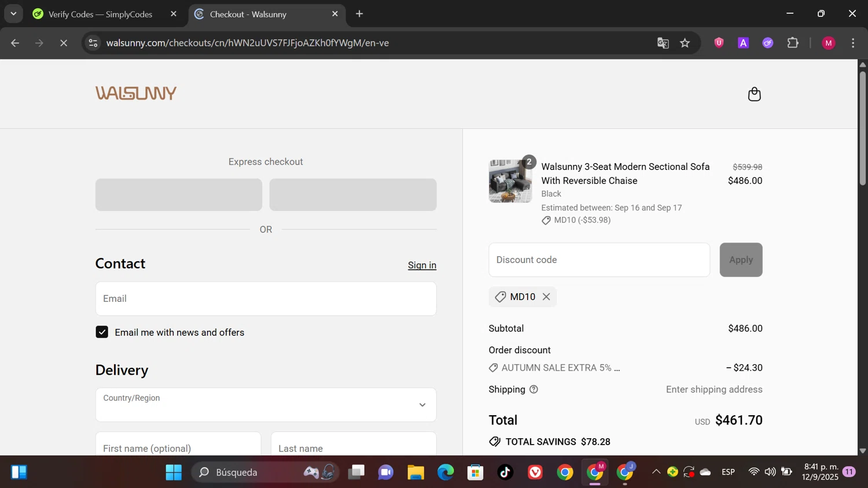868x488 pixels.
Task: Show hidden system tray icons
Action: [x=656, y=472]
